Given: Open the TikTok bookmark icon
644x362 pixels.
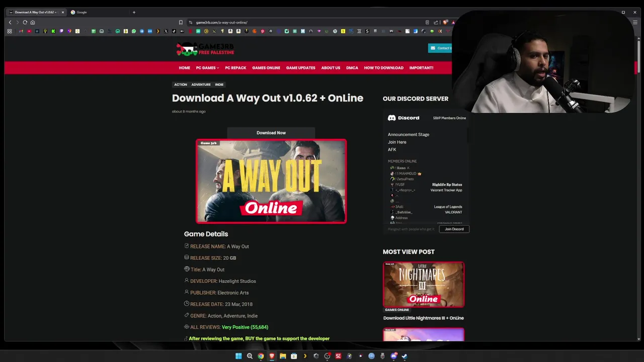Looking at the screenshot, I should click(x=174, y=31).
